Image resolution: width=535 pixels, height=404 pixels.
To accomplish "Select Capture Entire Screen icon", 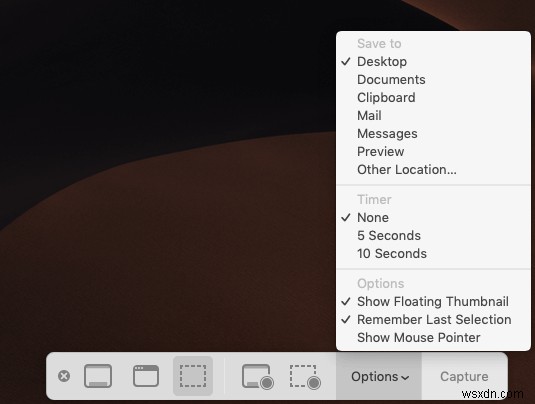I will (x=98, y=376).
